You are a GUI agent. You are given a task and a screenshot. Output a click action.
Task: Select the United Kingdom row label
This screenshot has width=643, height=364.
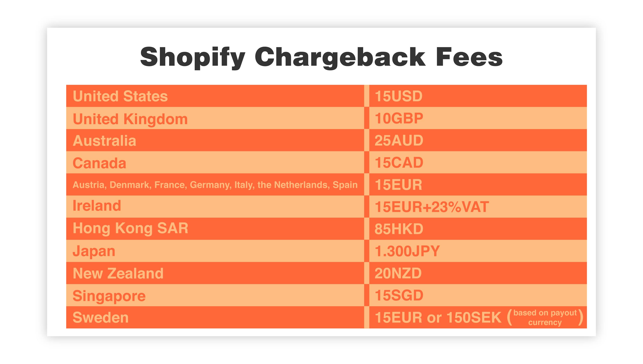click(130, 119)
